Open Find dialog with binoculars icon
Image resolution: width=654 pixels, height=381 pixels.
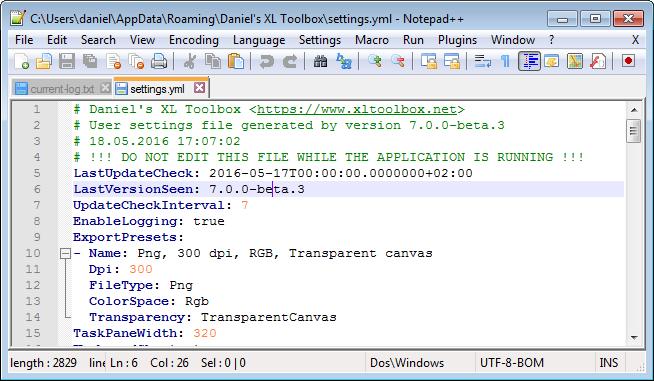320,62
